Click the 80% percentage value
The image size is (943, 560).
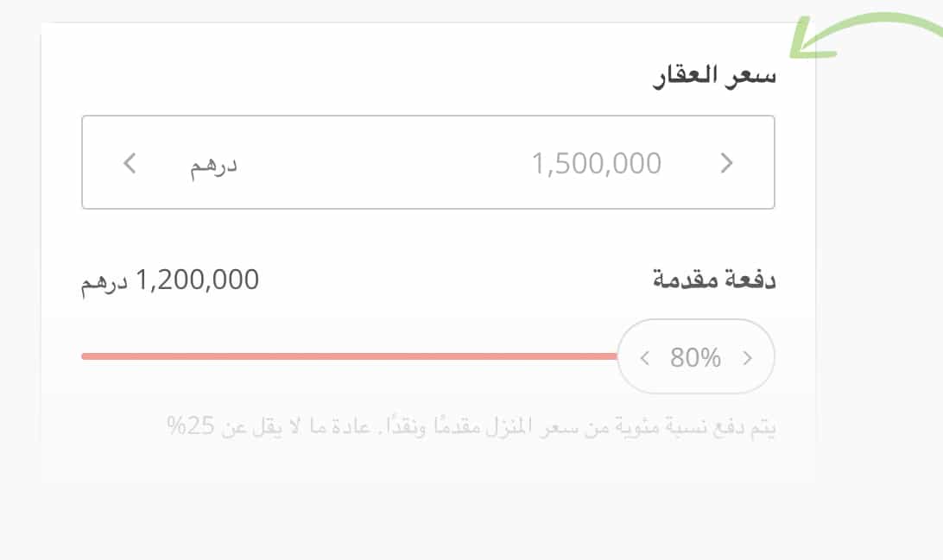point(695,357)
